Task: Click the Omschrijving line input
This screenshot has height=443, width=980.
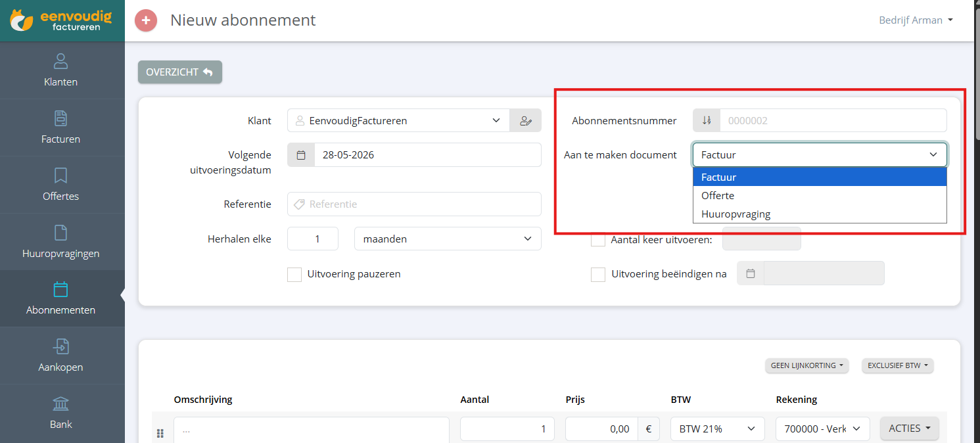Action: 312,430
